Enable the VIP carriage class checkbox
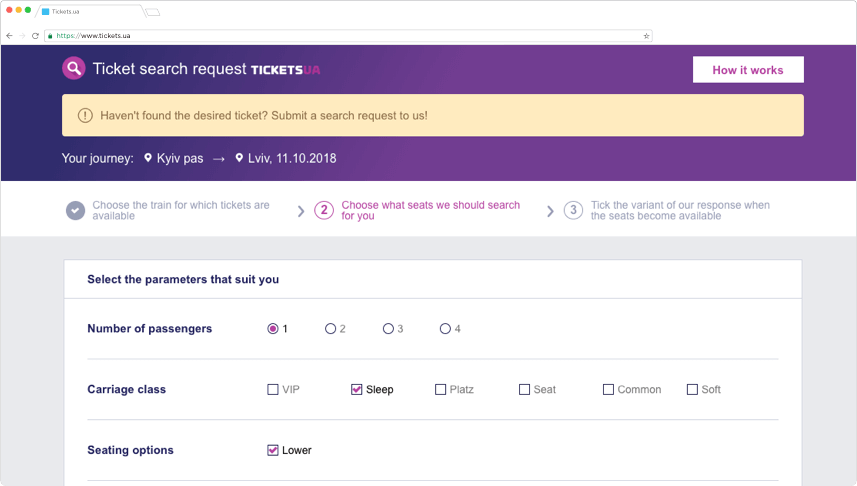The height and width of the screenshot is (486, 857). click(273, 389)
